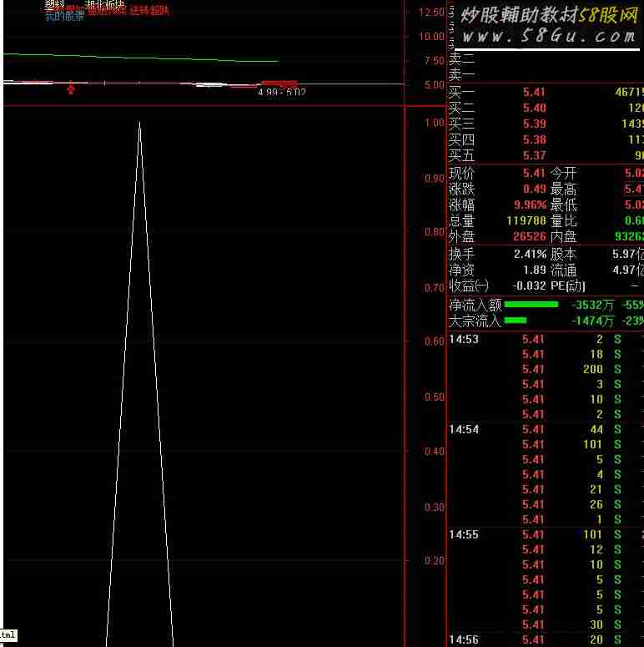Select the trade row with volume 30
The width and height of the screenshot is (644, 647).
pos(546,624)
